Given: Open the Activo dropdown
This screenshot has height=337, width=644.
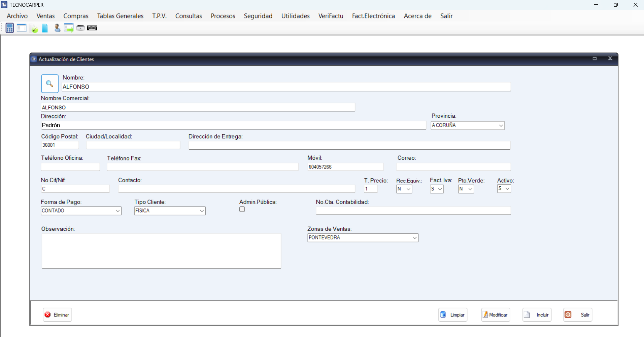Looking at the screenshot, I should tap(507, 189).
